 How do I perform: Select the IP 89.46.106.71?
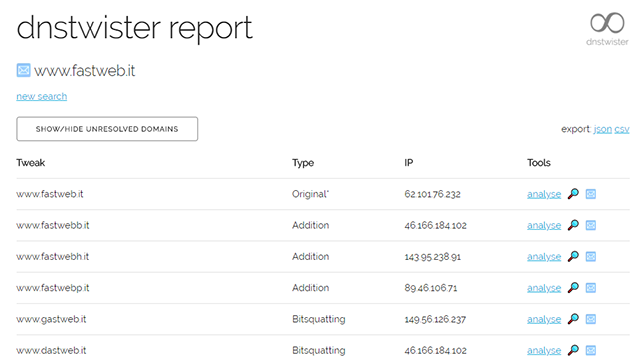431,288
